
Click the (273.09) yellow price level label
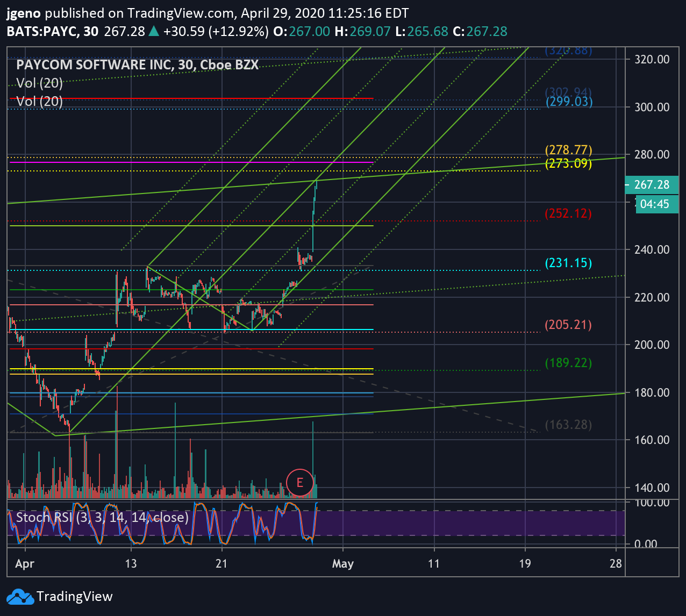click(x=568, y=163)
